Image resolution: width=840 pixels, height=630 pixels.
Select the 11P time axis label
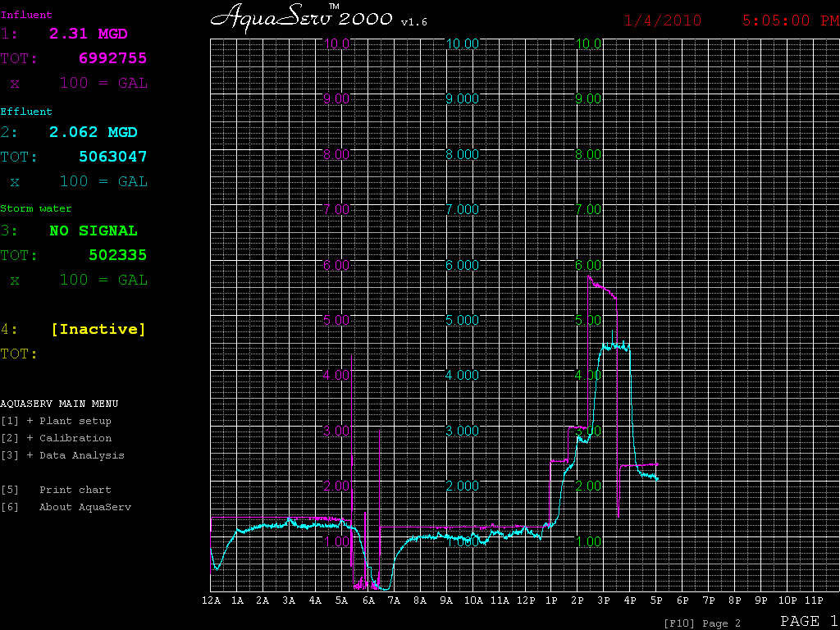(x=814, y=600)
